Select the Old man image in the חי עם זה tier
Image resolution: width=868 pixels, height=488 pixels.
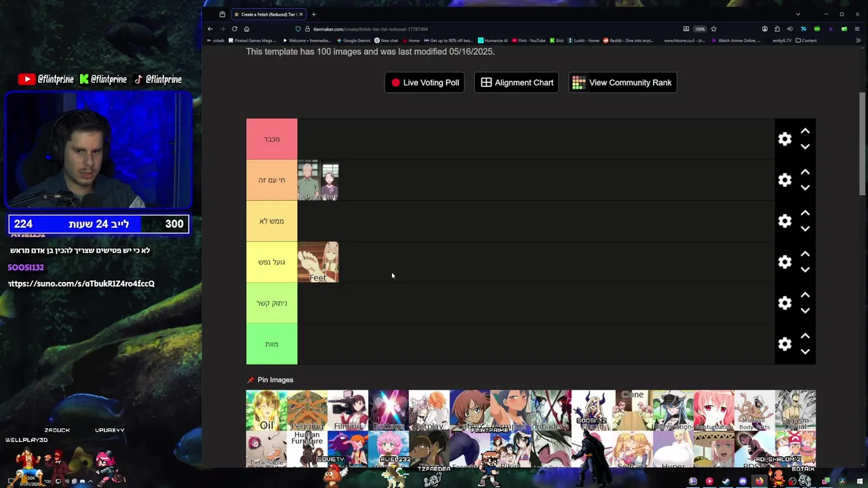pos(318,180)
